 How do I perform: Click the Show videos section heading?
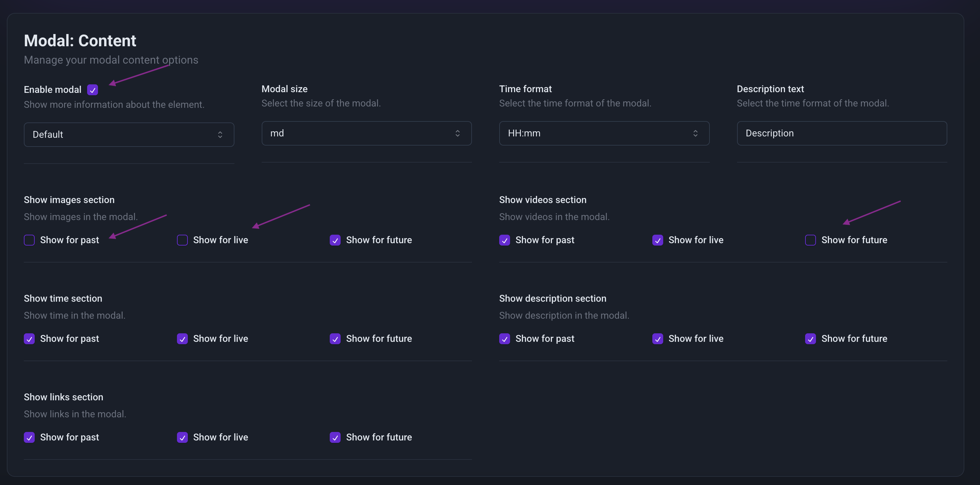pos(543,200)
